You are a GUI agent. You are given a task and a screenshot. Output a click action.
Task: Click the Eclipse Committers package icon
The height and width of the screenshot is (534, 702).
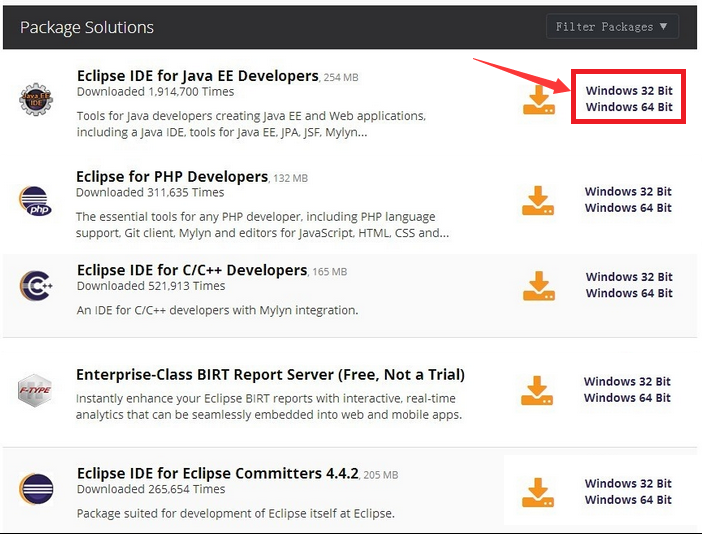click(36, 489)
